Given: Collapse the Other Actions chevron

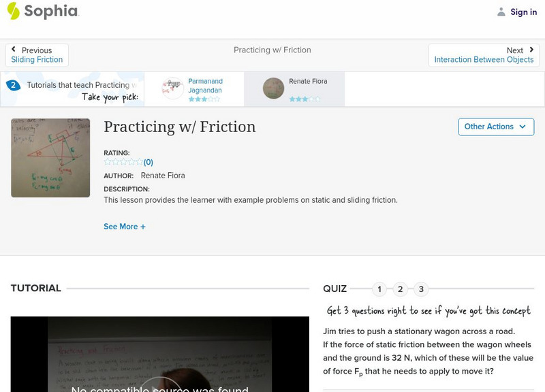Looking at the screenshot, I should click(523, 127).
